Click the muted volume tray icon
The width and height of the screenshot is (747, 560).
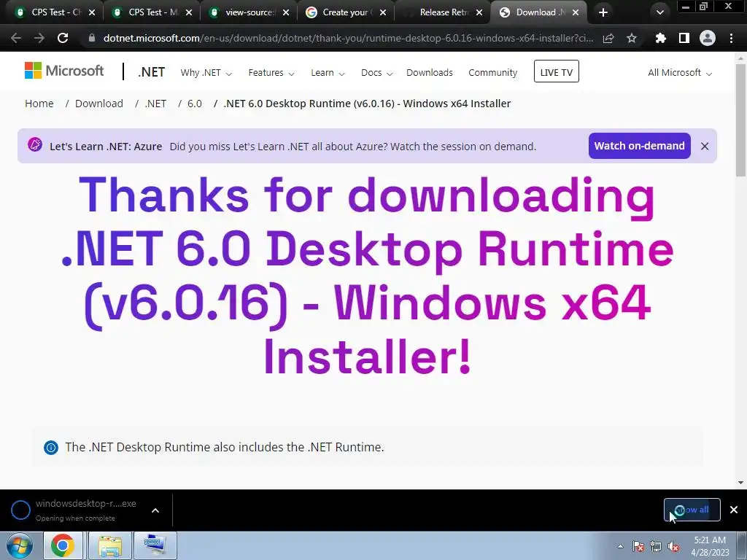coord(673,547)
